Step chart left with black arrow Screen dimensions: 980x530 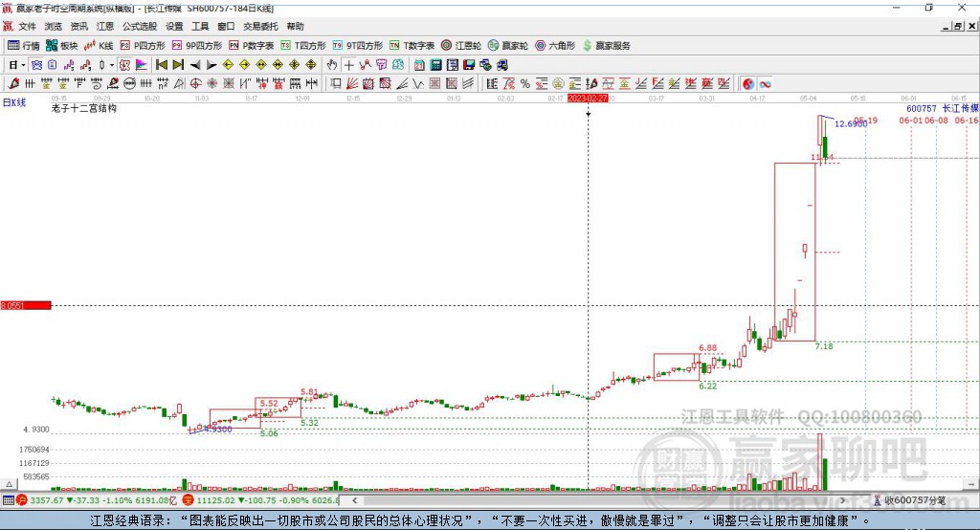(195, 65)
